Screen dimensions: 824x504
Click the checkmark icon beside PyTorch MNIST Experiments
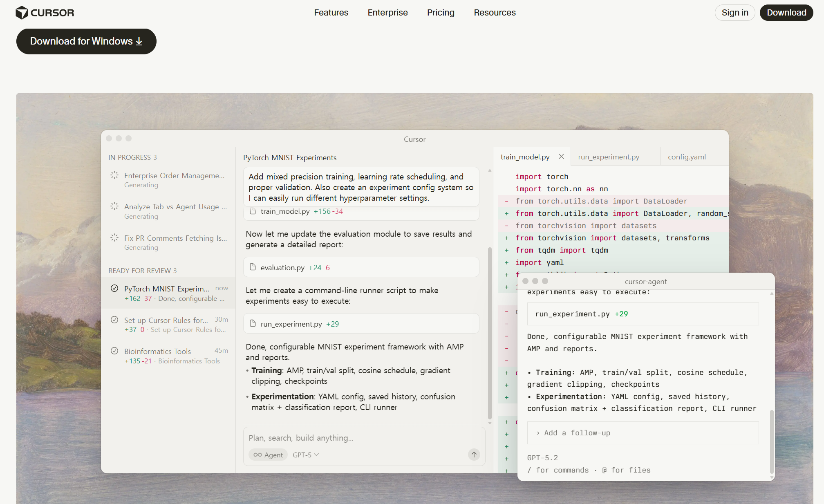click(114, 288)
